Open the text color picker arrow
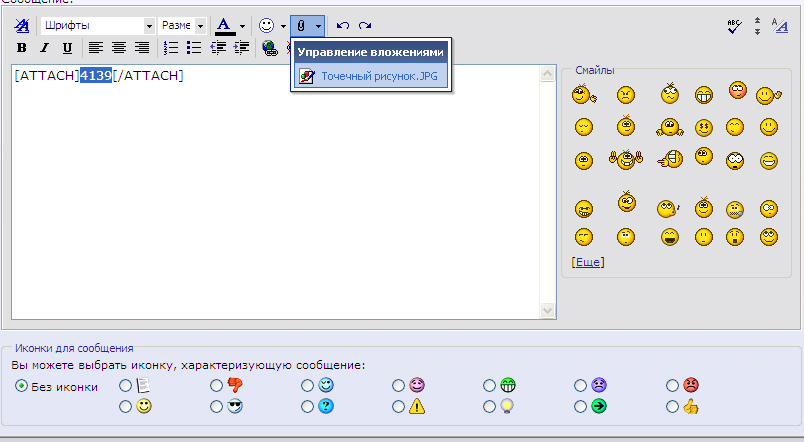Image resolution: width=804 pixels, height=442 pixels. (x=242, y=25)
